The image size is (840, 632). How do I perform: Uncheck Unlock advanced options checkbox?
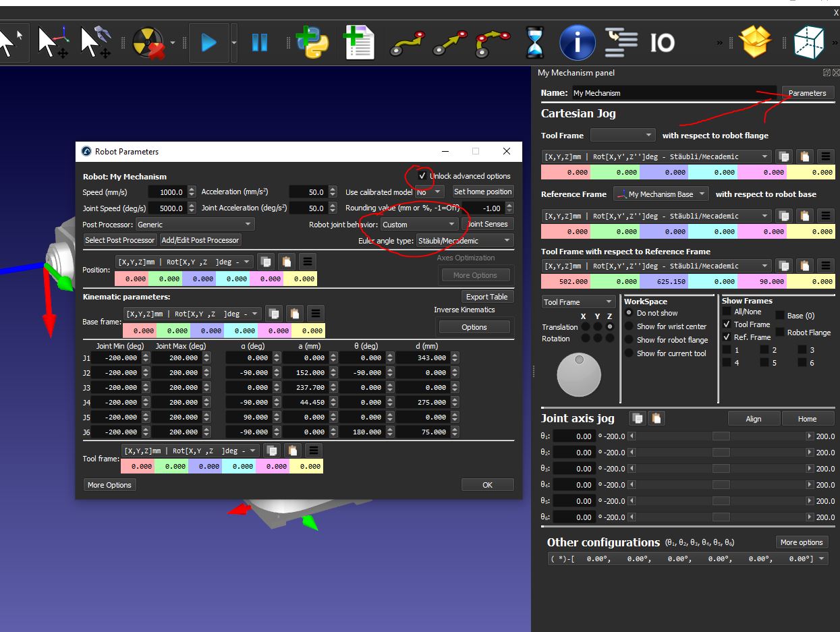click(422, 176)
